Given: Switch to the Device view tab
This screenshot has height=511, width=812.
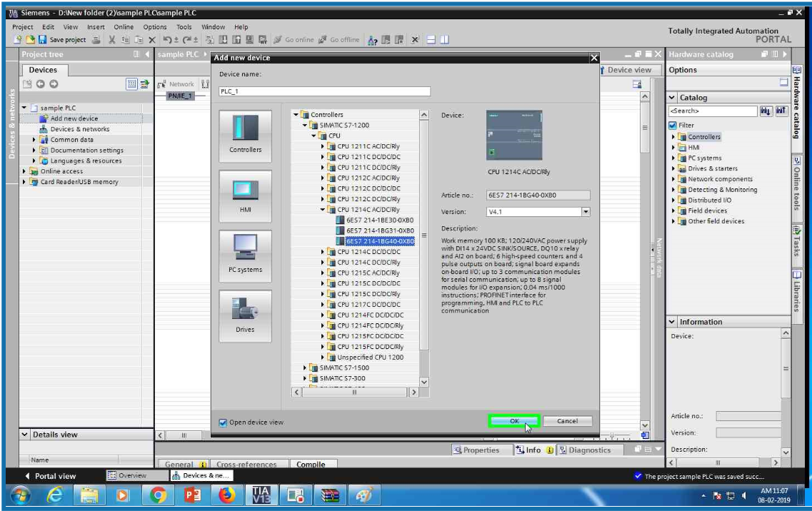Looking at the screenshot, I should (x=630, y=70).
